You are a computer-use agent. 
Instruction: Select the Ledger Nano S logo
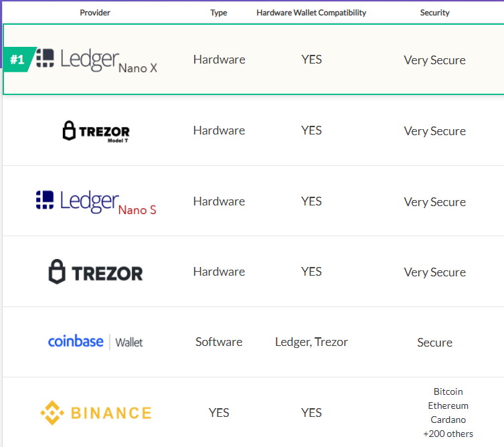96,202
